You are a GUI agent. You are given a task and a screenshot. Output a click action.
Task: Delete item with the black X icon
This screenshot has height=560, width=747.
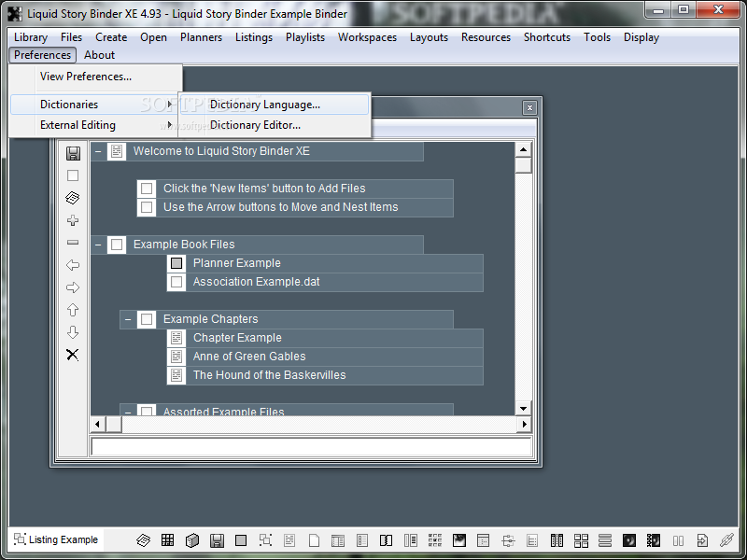tap(73, 355)
